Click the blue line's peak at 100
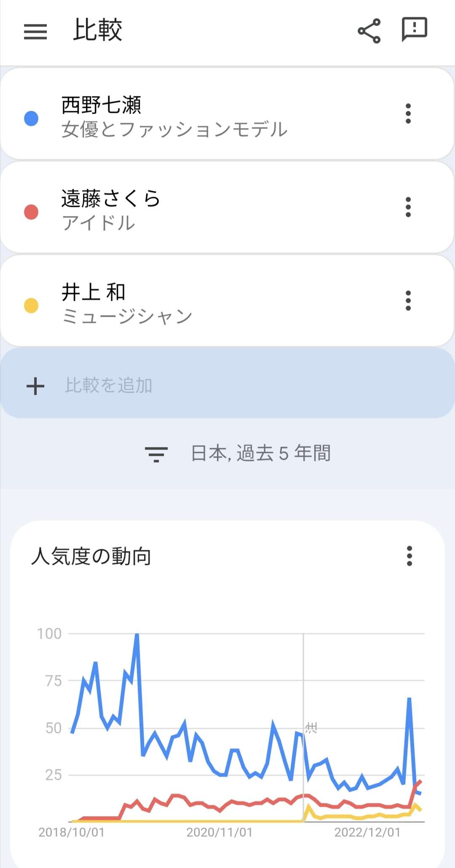 tap(136, 635)
